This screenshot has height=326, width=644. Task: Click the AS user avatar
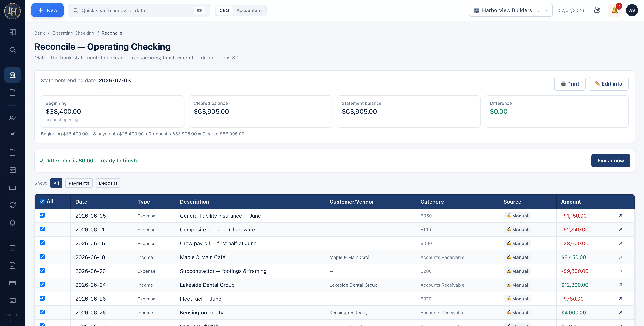(x=632, y=10)
